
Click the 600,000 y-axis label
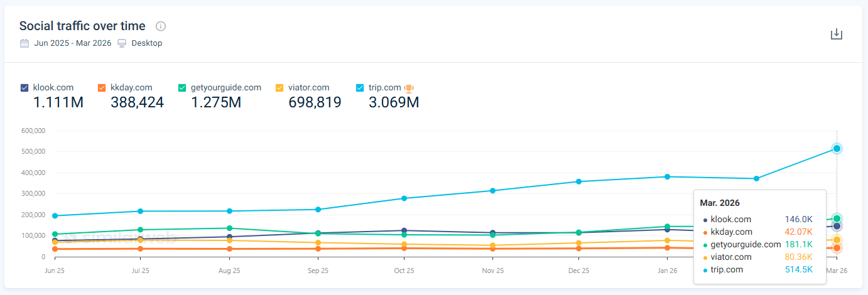tap(33, 131)
